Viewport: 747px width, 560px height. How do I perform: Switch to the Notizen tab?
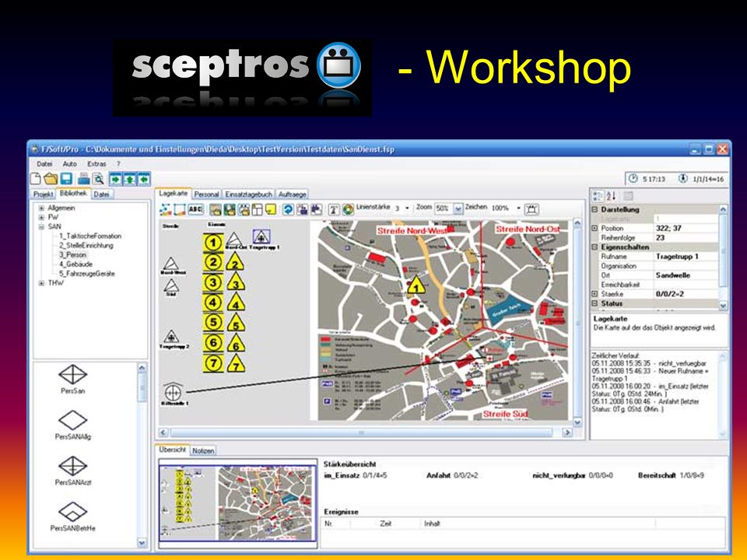coord(203,450)
